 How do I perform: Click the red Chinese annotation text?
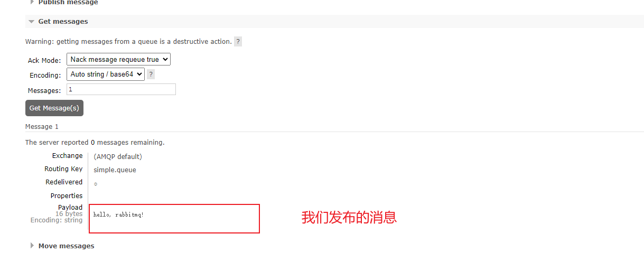(349, 217)
